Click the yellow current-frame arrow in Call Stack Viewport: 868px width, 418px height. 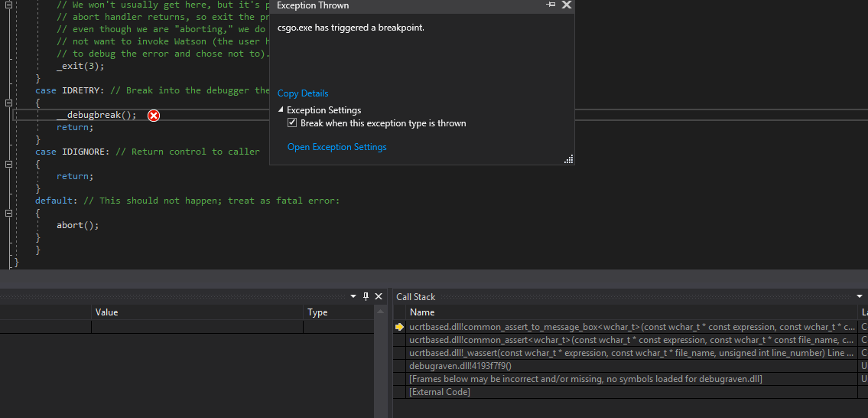click(x=399, y=327)
